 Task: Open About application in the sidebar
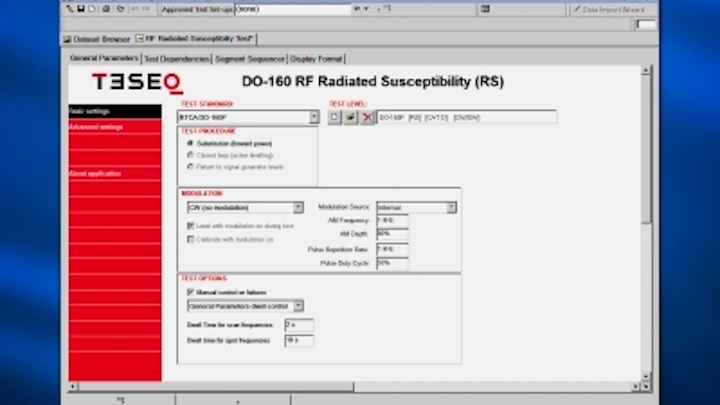[x=115, y=174]
